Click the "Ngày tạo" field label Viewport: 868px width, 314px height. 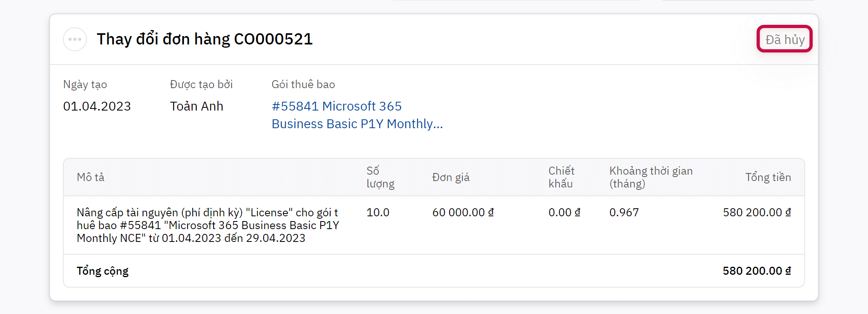[x=85, y=85]
